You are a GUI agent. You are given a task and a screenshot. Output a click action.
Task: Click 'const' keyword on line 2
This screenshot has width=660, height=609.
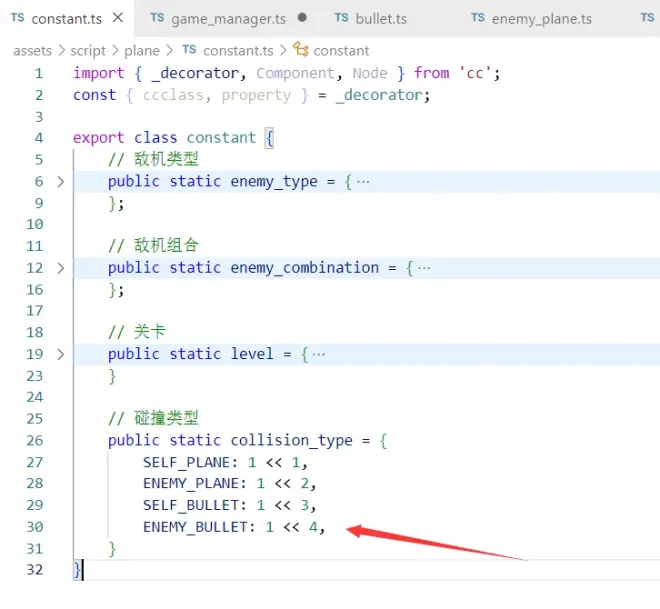pyautogui.click(x=95, y=95)
